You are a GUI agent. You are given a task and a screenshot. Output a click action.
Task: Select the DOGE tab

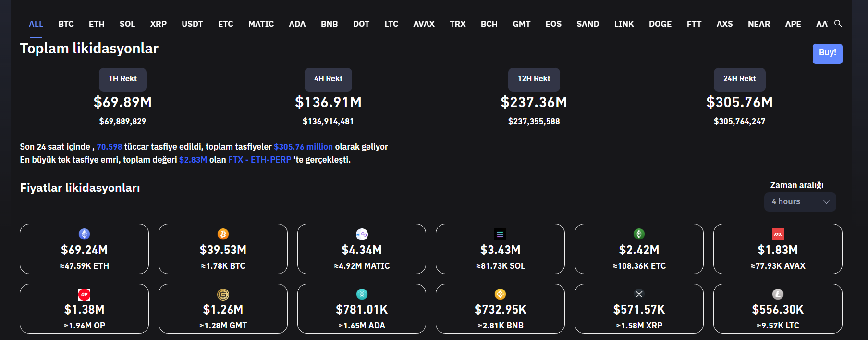[660, 24]
